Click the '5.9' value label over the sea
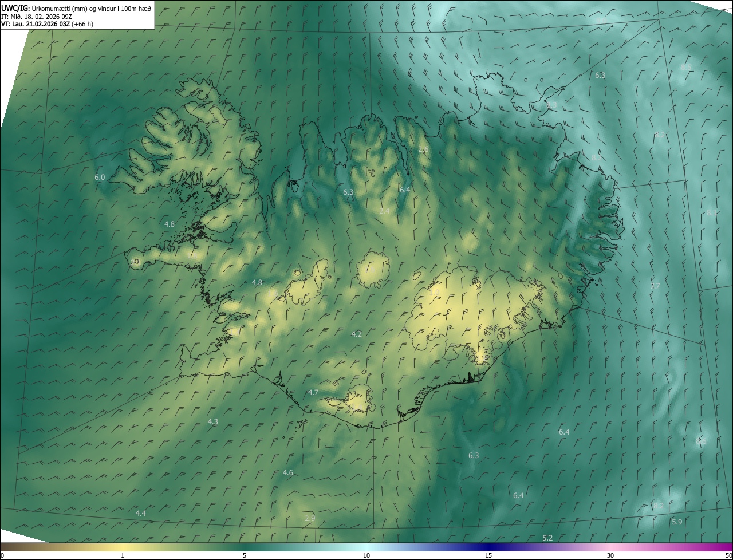Image resolution: width=733 pixels, height=560 pixels. click(677, 522)
